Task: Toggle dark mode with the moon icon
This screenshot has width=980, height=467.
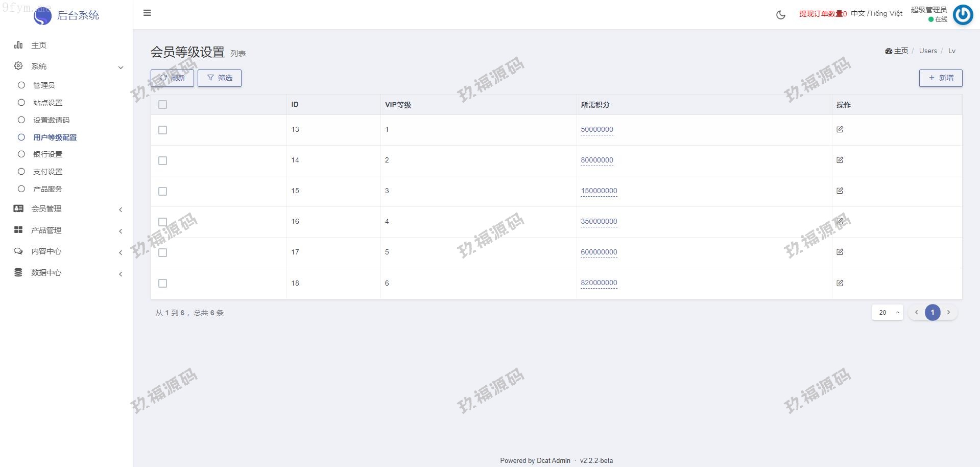Action: (x=780, y=15)
